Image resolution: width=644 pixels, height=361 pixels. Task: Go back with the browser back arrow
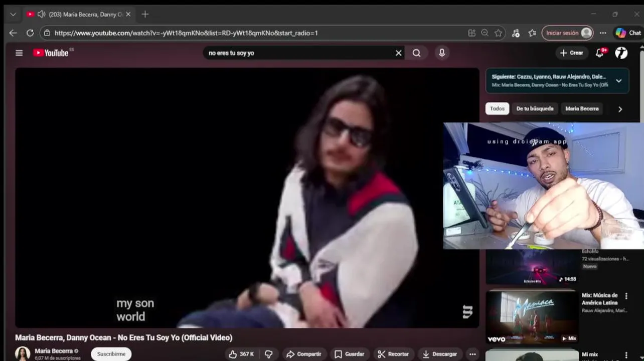click(x=13, y=33)
